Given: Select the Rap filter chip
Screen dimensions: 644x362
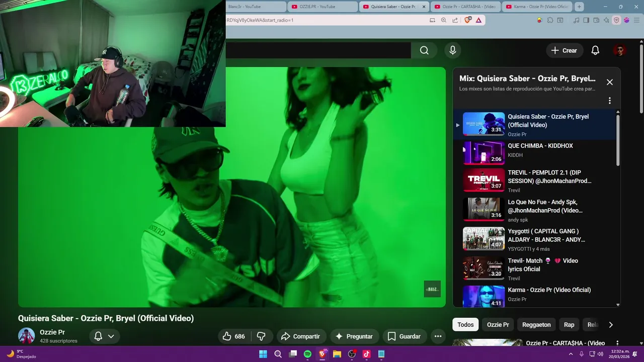Looking at the screenshot, I should pyautogui.click(x=569, y=325).
